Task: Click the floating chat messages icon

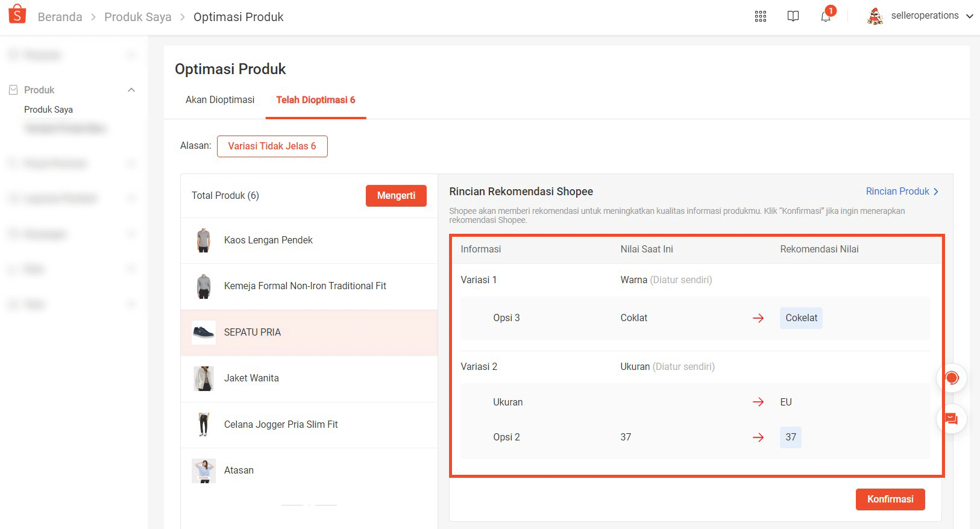Action: point(951,419)
